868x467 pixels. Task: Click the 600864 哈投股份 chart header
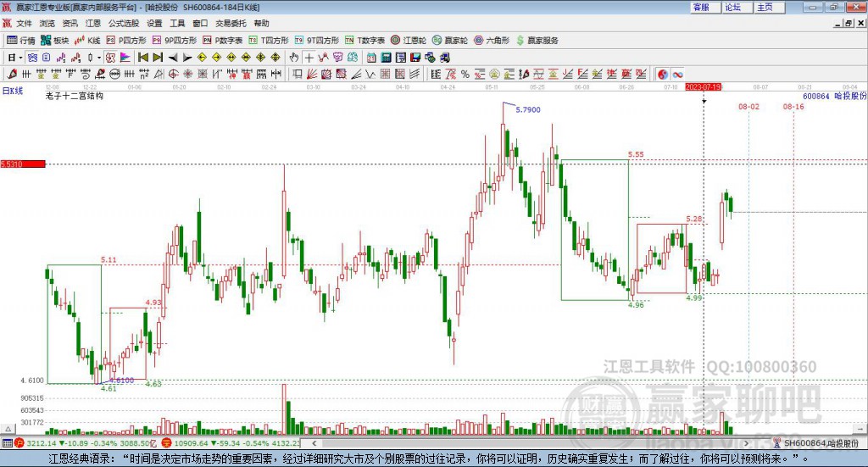pos(834,96)
